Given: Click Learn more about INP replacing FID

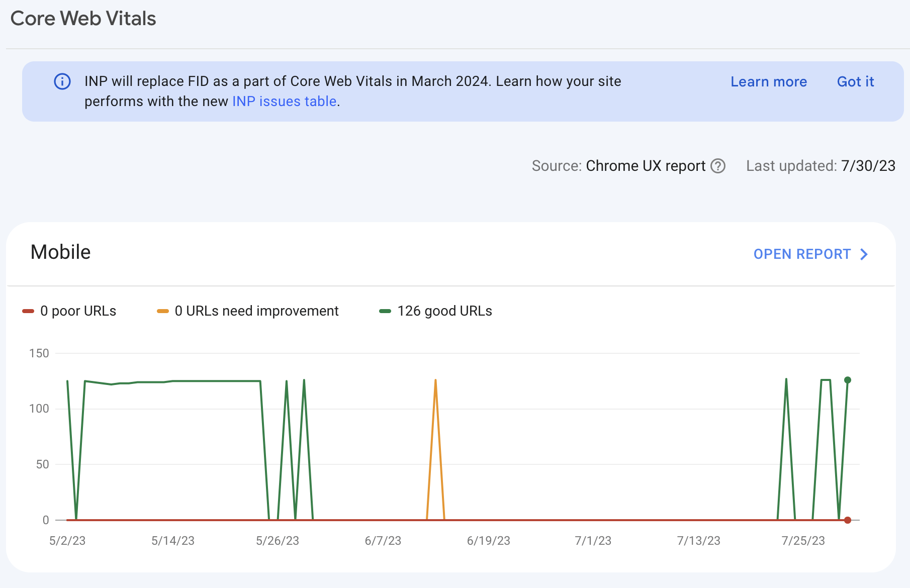Looking at the screenshot, I should (x=769, y=81).
